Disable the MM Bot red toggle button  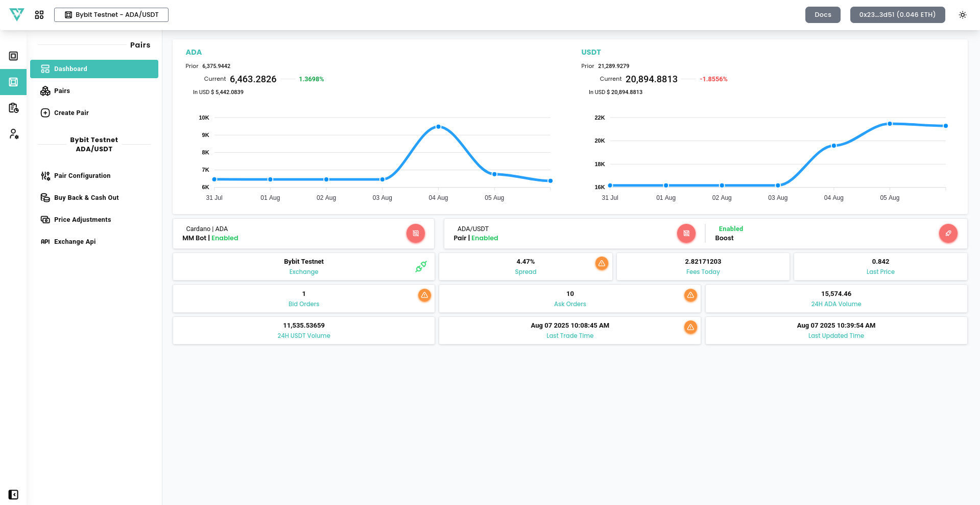(415, 234)
